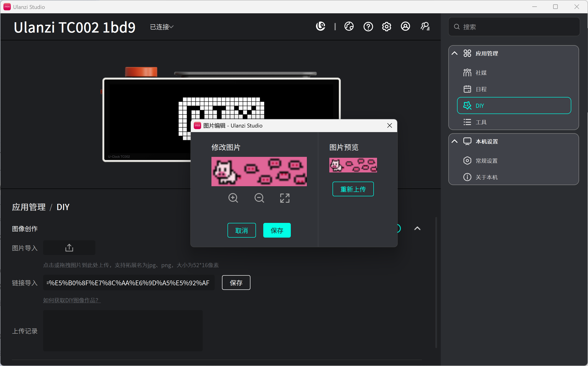Image resolution: width=588 pixels, height=366 pixels.
Task: Zoom in on the edited image
Action: [x=233, y=198]
